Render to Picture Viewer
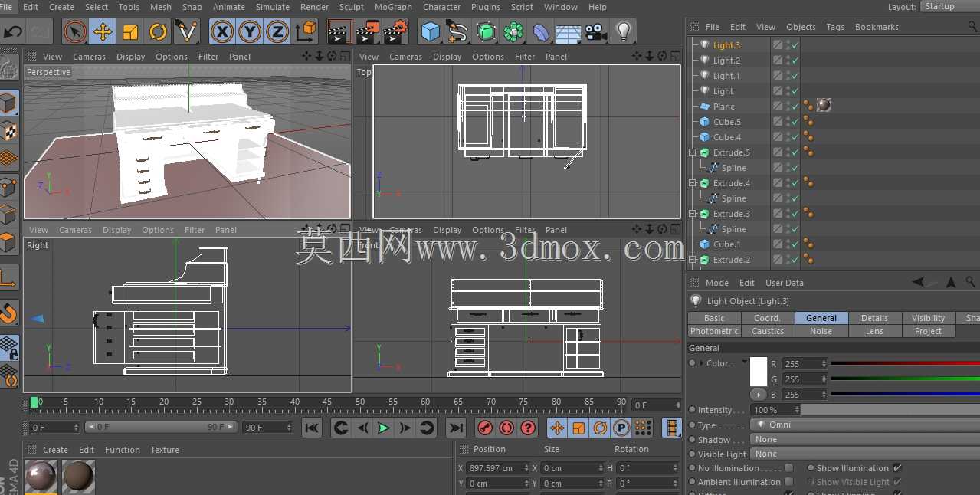 tap(367, 31)
